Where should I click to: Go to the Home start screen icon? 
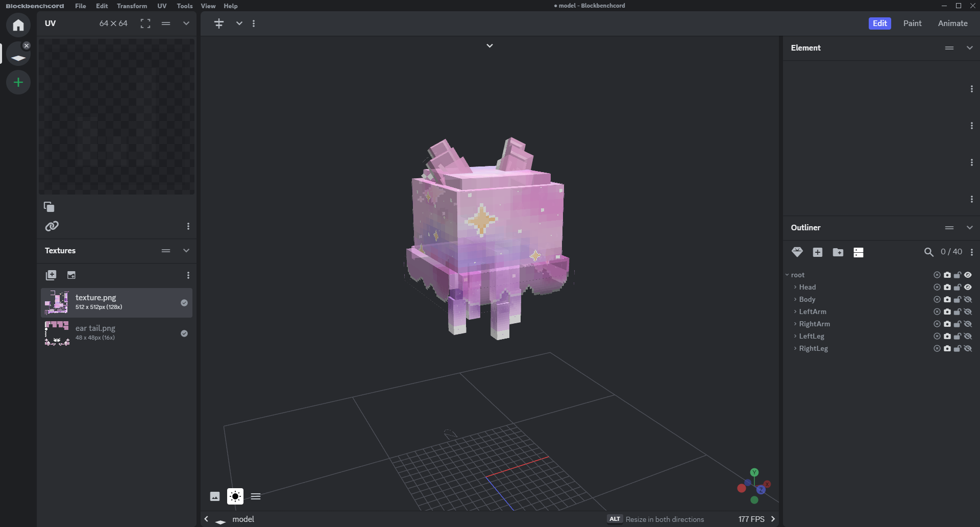[18, 25]
